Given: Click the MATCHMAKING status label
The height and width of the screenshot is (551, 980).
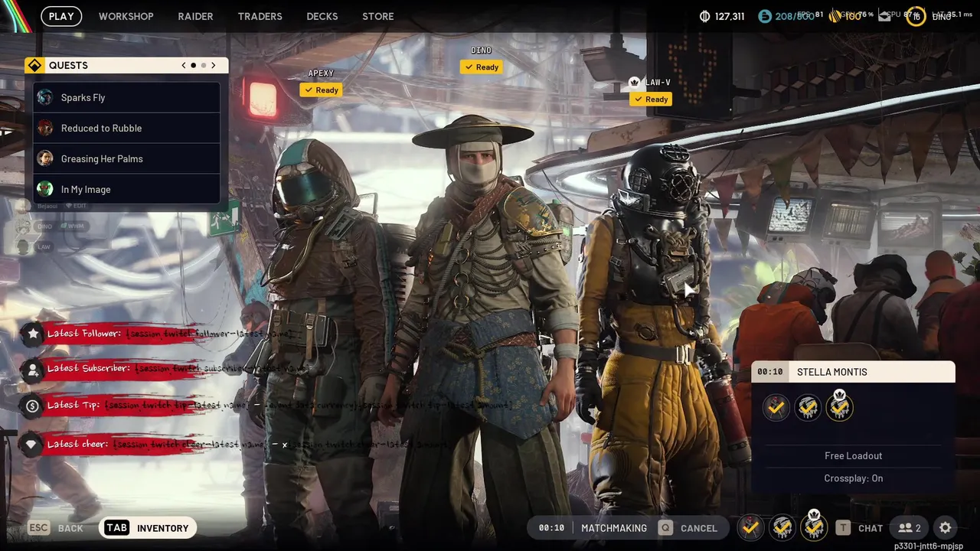Looking at the screenshot, I should pyautogui.click(x=614, y=528).
